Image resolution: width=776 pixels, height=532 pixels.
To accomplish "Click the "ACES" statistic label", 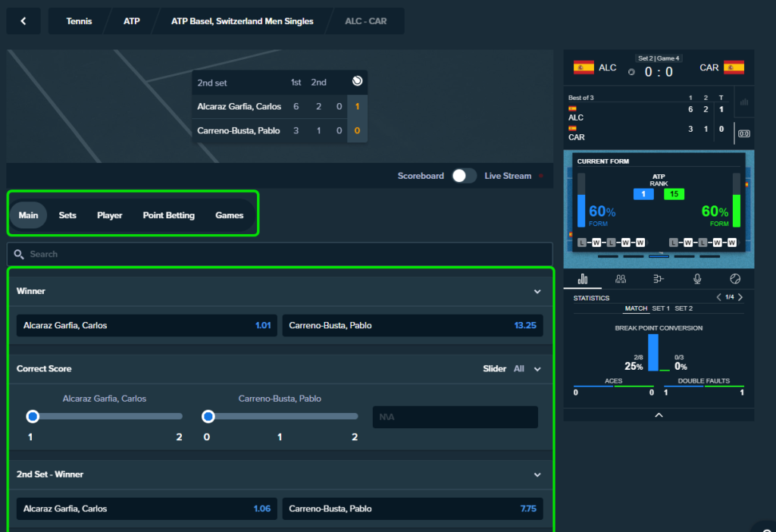I will click(613, 381).
